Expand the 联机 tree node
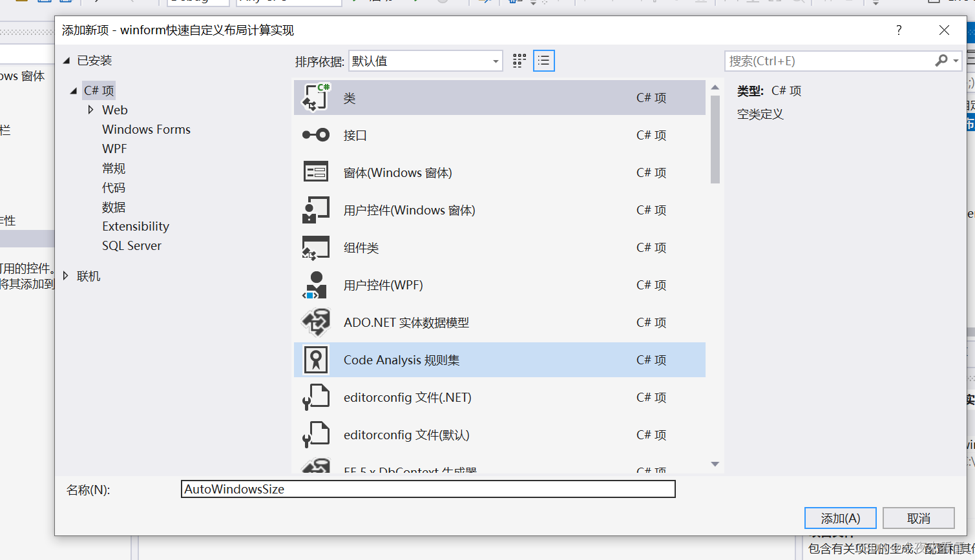Screen dimensions: 975x560 click(x=66, y=276)
